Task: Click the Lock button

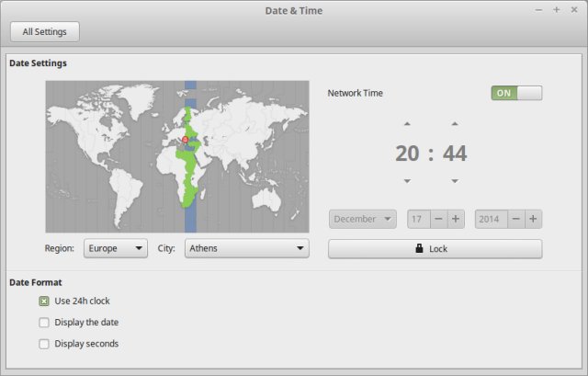Action: tap(435, 249)
